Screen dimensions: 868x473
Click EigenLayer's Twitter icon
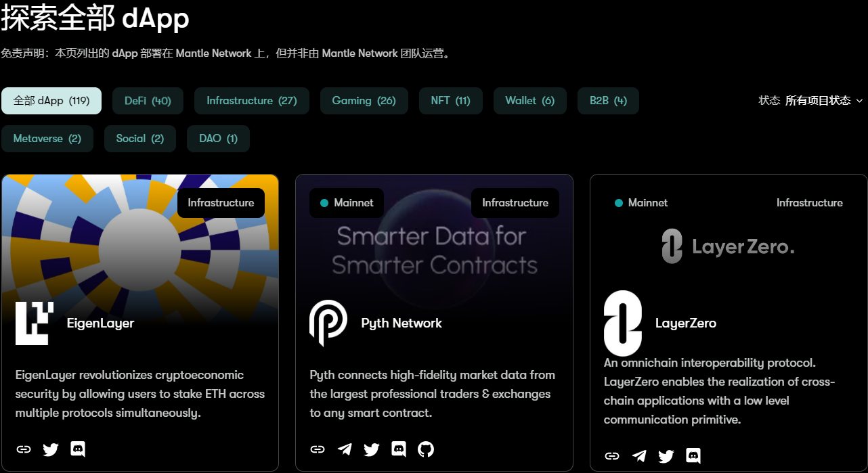50,449
